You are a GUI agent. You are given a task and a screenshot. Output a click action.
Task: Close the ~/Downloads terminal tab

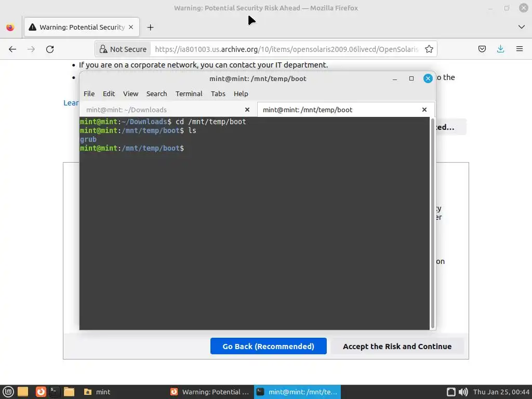pos(247,110)
